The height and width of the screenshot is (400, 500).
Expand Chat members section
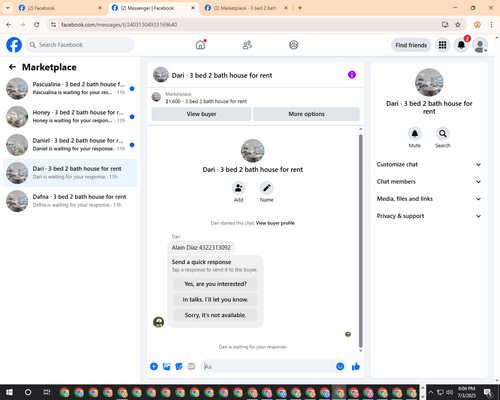pyautogui.click(x=429, y=182)
